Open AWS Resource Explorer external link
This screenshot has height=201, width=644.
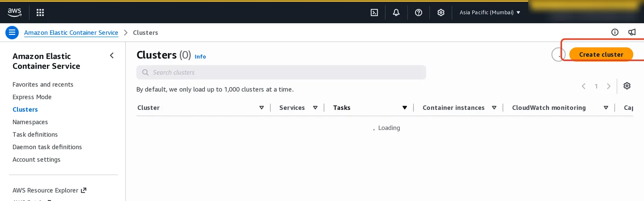tap(49, 190)
